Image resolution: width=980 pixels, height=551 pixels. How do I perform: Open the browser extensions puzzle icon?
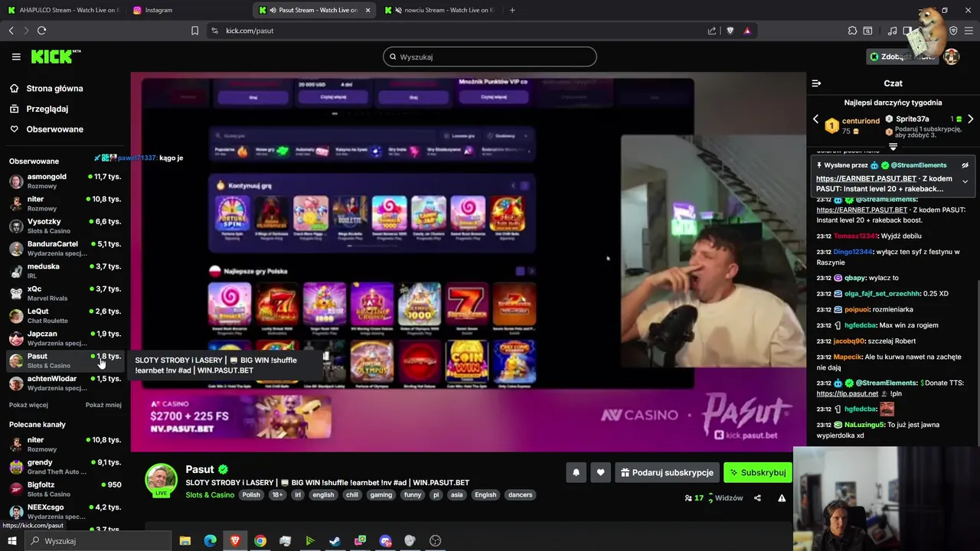click(852, 31)
